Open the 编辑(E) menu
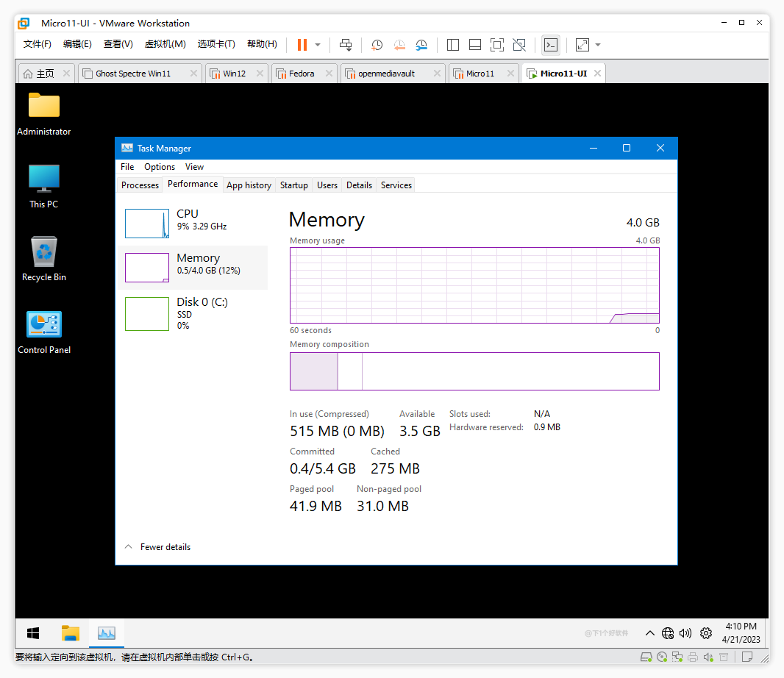Image resolution: width=784 pixels, height=678 pixels. tap(77, 44)
